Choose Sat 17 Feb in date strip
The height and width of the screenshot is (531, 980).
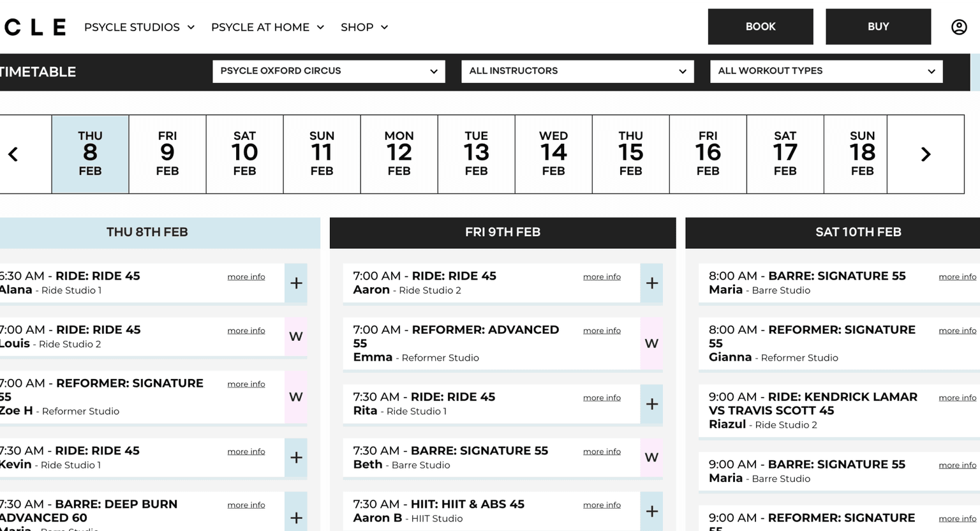[785, 154]
